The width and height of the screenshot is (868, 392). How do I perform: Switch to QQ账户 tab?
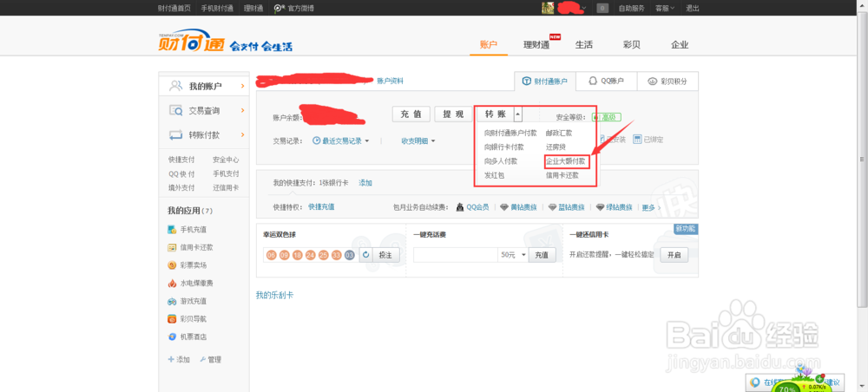(606, 82)
